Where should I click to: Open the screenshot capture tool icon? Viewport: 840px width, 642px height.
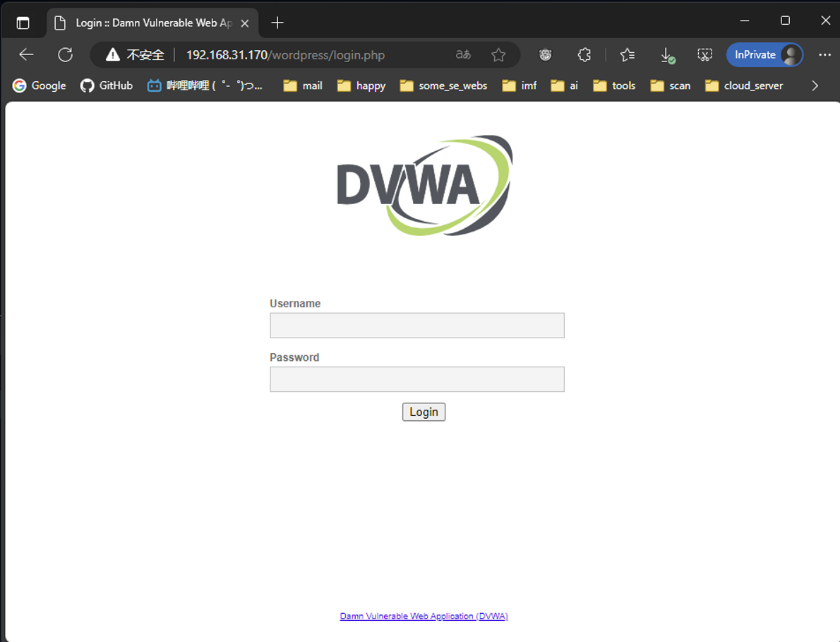pyautogui.click(x=704, y=55)
